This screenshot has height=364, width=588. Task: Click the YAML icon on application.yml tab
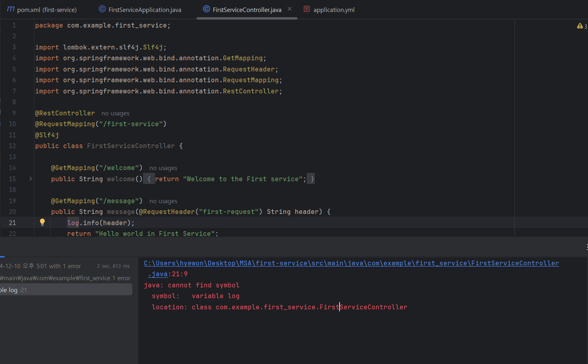[x=307, y=9]
